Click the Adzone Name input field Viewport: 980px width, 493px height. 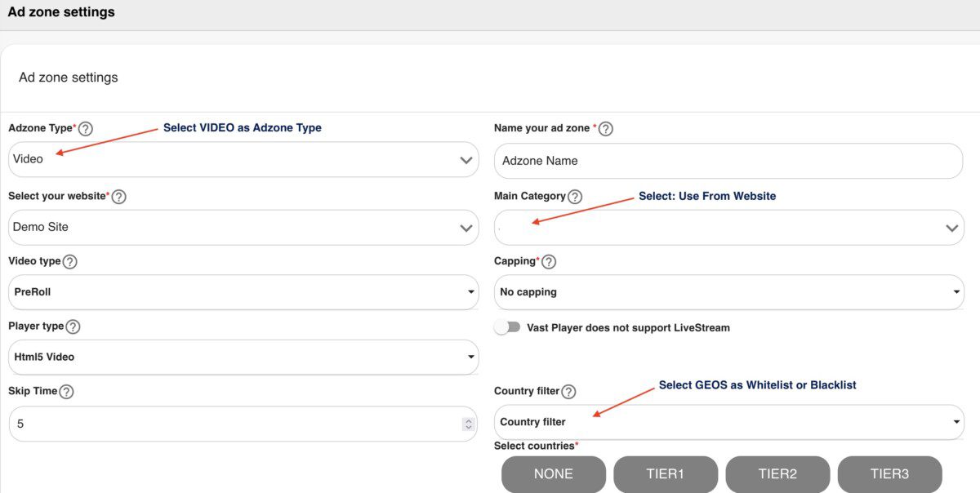pos(728,161)
